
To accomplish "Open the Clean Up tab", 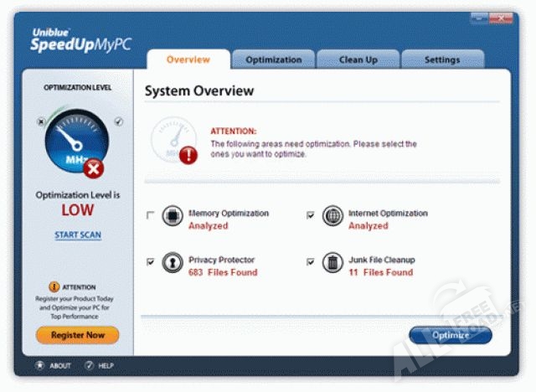I will (358, 59).
